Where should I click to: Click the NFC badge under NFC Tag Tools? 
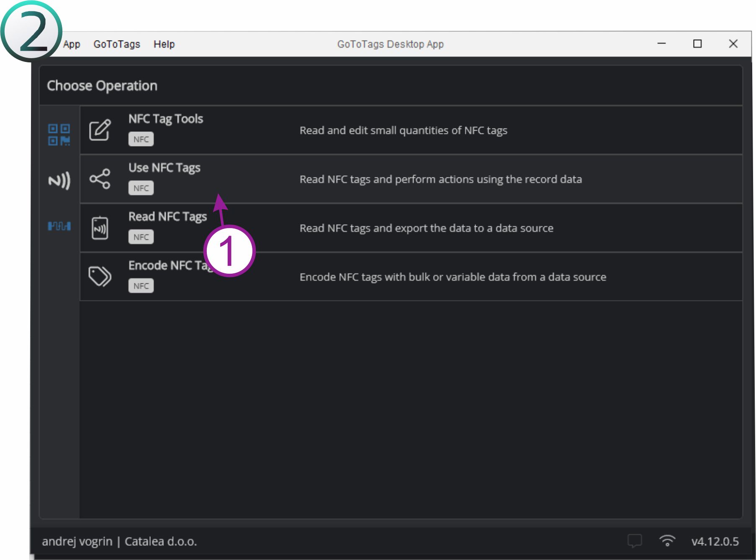(141, 139)
